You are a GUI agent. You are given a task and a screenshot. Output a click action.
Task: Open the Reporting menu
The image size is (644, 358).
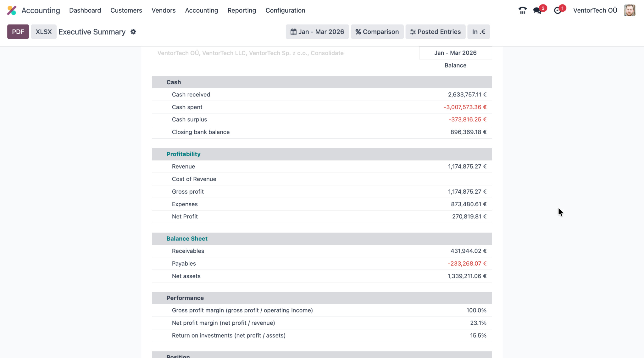(242, 10)
